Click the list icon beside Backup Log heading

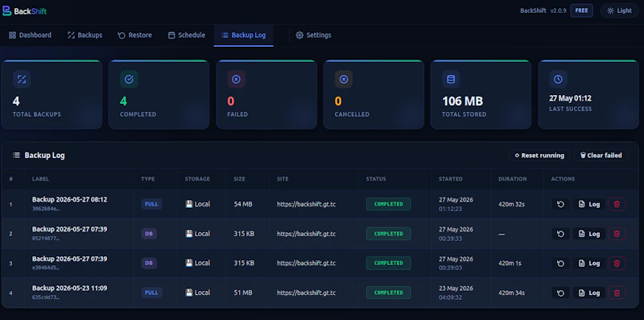[16, 156]
